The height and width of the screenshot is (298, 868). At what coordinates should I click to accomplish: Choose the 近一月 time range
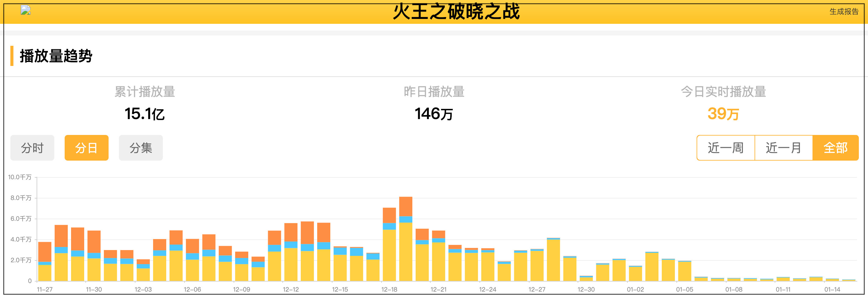pyautogui.click(x=784, y=148)
